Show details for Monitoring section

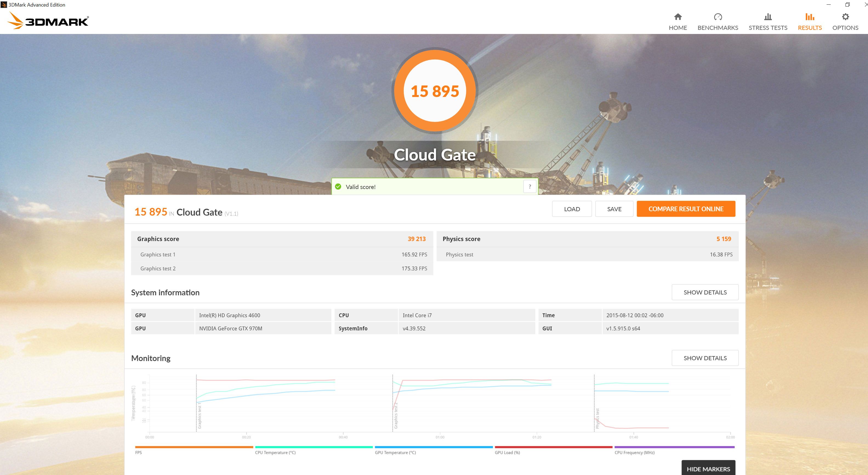pos(705,358)
